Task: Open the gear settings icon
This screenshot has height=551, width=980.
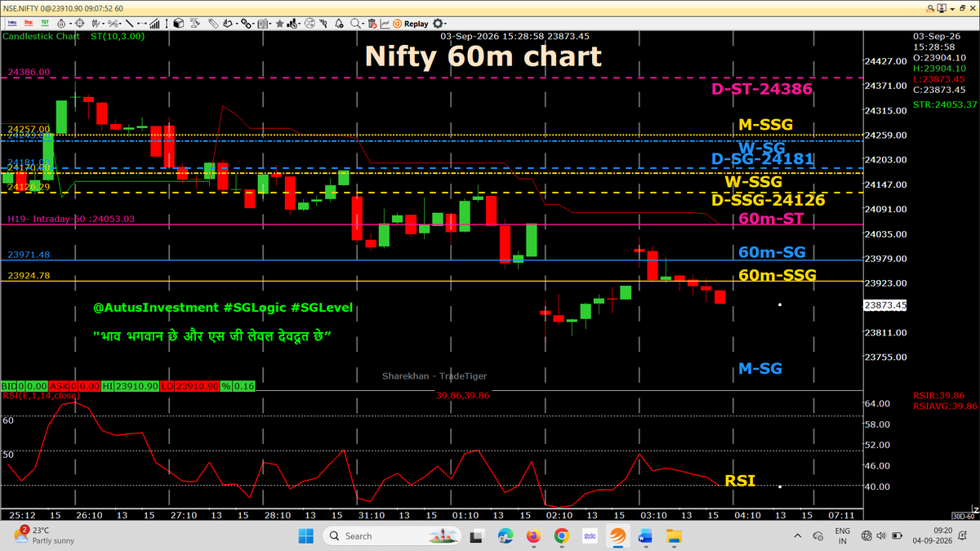Action: (x=439, y=24)
